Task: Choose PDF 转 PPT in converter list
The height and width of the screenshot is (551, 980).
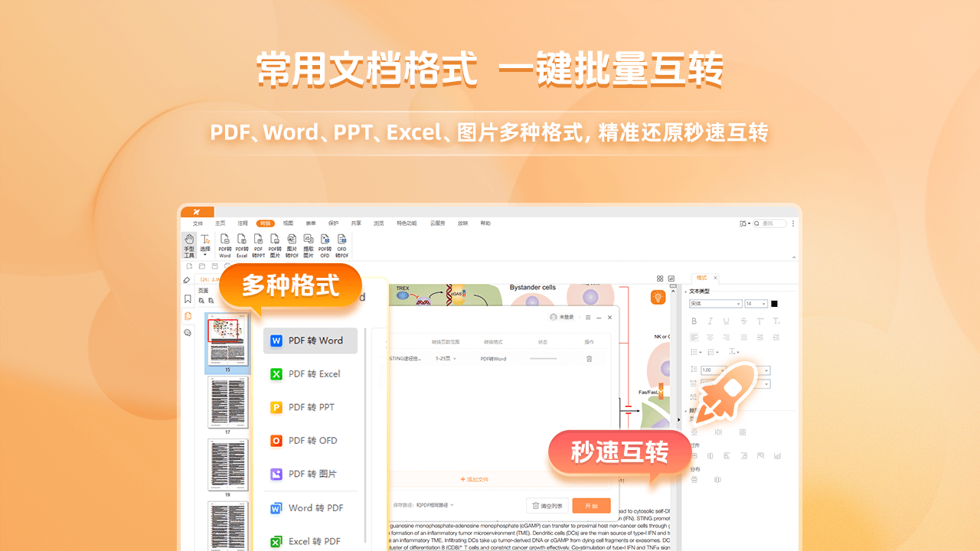Action: point(310,407)
